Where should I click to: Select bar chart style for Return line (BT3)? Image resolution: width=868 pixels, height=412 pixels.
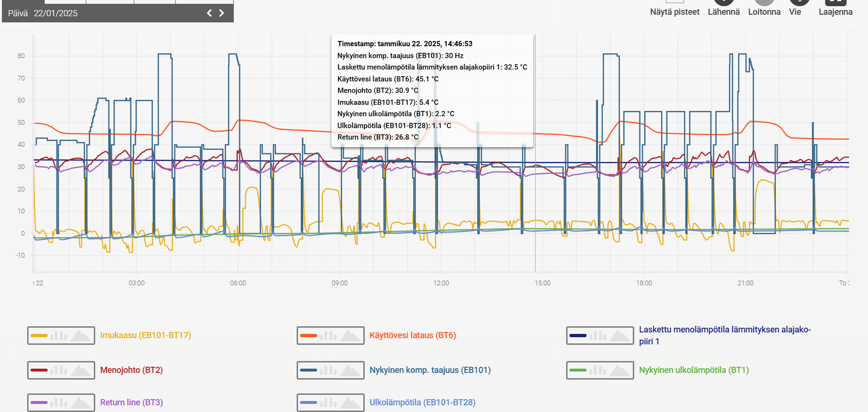click(59, 402)
